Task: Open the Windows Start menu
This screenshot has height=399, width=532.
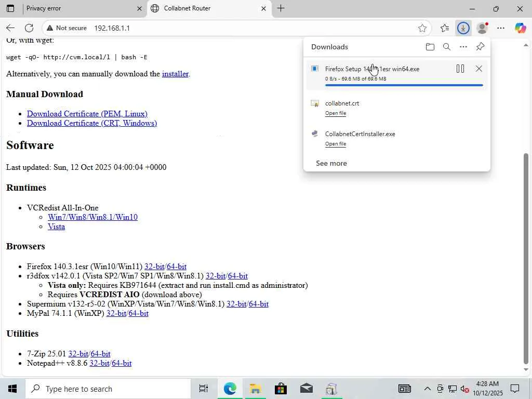Action: pyautogui.click(x=12, y=389)
